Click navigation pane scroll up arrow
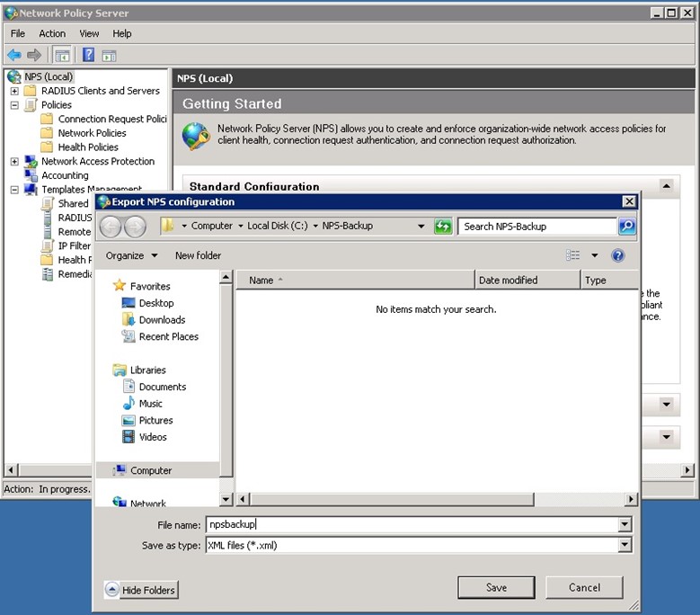The image size is (700, 615). 226,277
